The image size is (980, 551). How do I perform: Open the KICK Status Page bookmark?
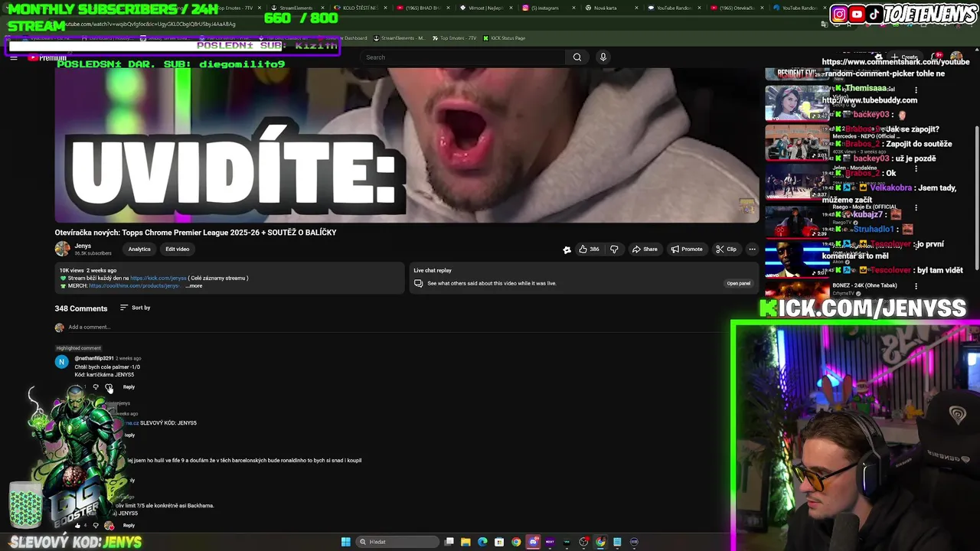[x=504, y=38]
